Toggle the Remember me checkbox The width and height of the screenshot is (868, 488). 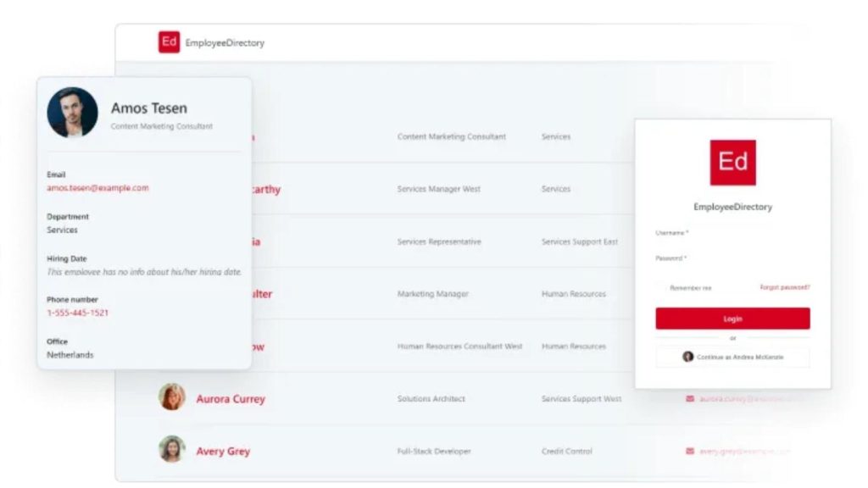(661, 288)
